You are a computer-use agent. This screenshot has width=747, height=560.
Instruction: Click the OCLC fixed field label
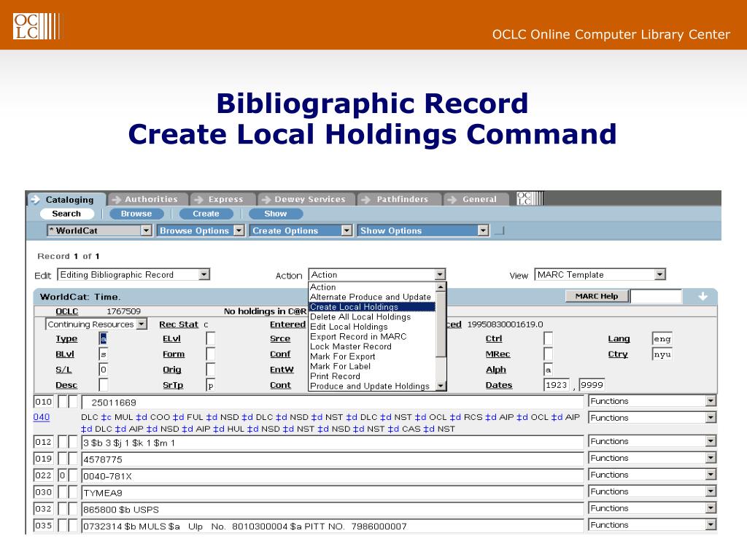pyautogui.click(x=66, y=311)
